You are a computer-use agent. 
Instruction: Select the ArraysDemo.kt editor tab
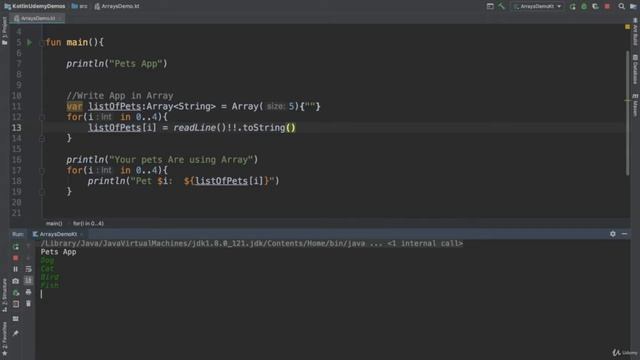tap(37, 18)
